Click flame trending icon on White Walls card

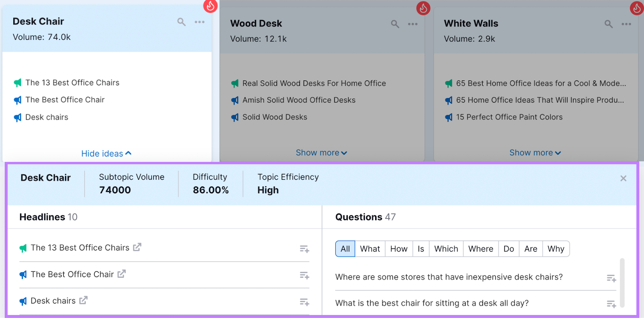(x=637, y=8)
